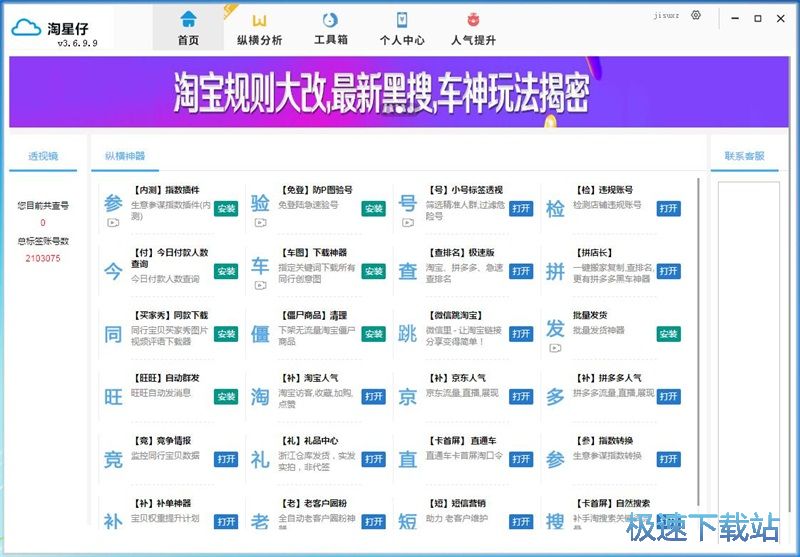Click the tool list vertical scrollbar

pos(698,343)
